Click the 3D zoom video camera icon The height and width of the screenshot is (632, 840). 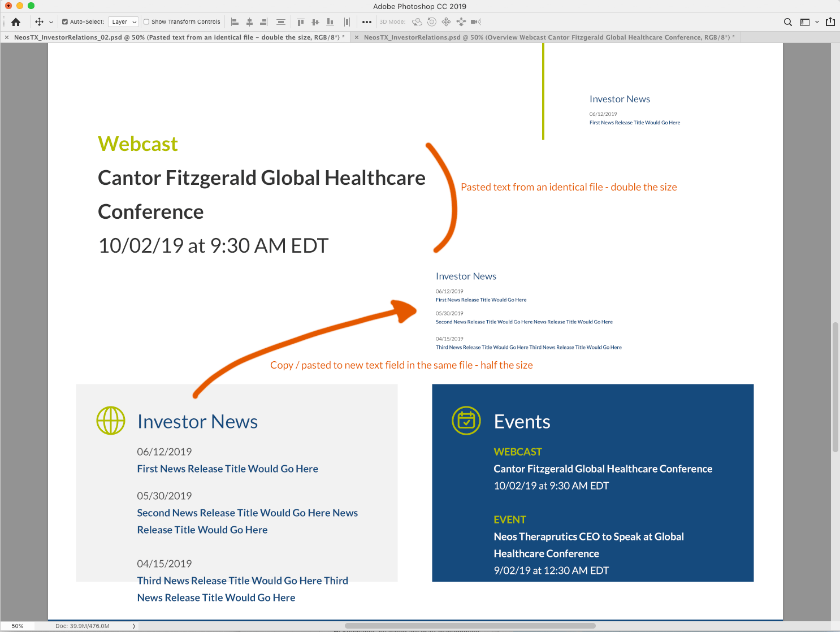[476, 22]
